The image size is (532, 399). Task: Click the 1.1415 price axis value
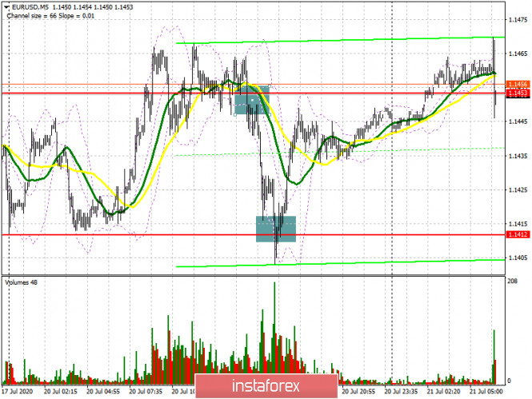tap(518, 224)
